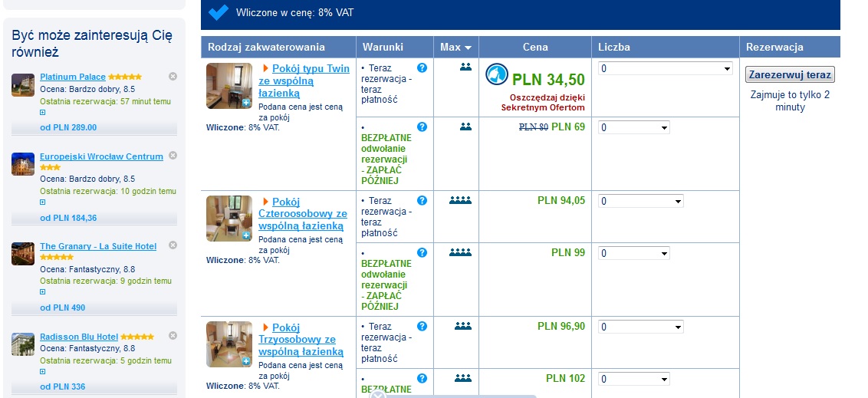Expand plus icon under Europejski Wrocław Centrum last booking
The image size is (868, 398).
pyautogui.click(x=43, y=202)
